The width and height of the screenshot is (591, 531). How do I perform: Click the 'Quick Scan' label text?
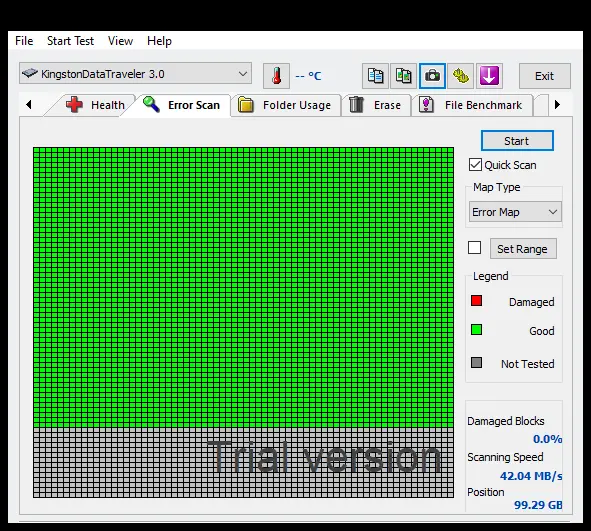tap(510, 165)
